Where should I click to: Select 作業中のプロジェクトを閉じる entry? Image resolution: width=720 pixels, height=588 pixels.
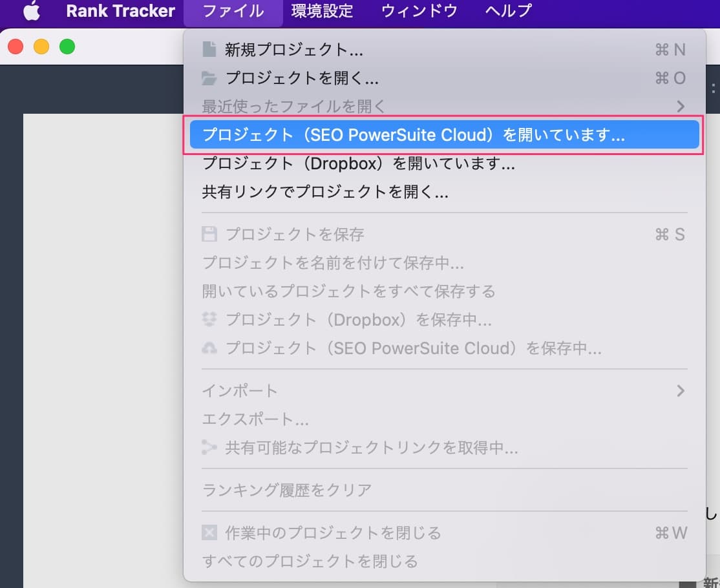(x=444, y=532)
